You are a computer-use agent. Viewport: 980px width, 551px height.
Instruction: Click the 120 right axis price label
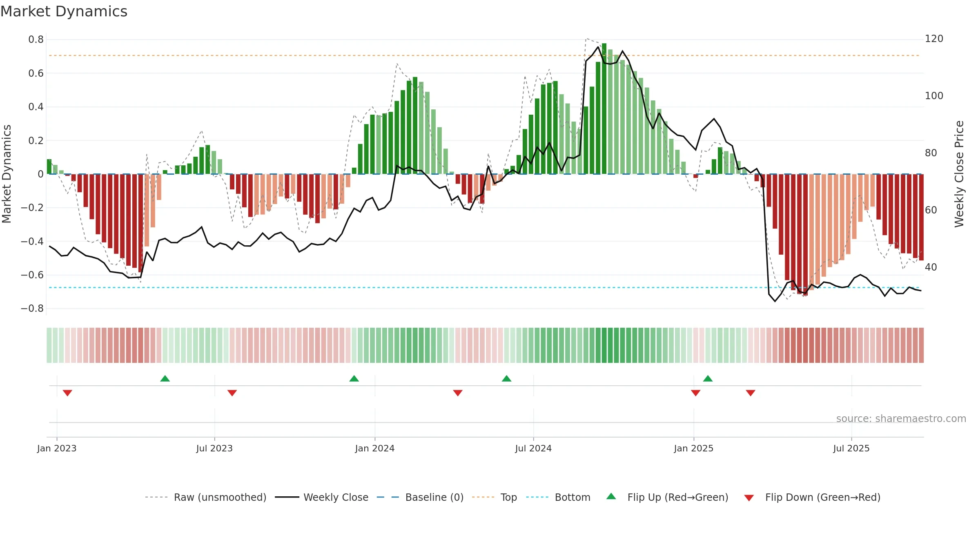click(934, 39)
